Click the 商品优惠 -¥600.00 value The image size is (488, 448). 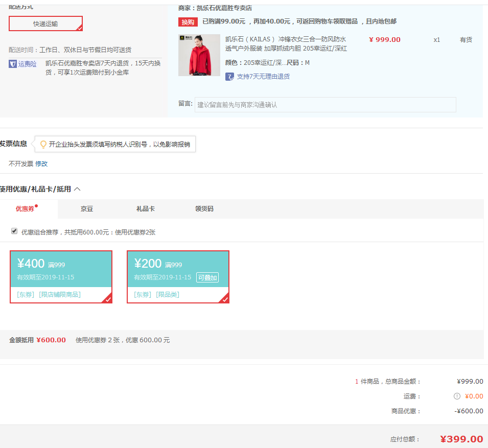tap(469, 411)
